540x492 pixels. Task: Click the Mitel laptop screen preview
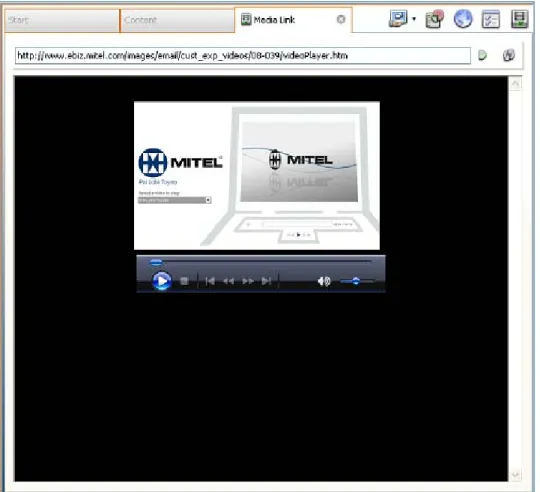299,161
